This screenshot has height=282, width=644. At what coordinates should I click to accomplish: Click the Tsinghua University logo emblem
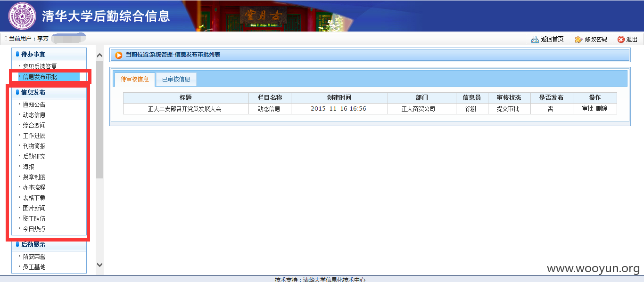(22, 16)
